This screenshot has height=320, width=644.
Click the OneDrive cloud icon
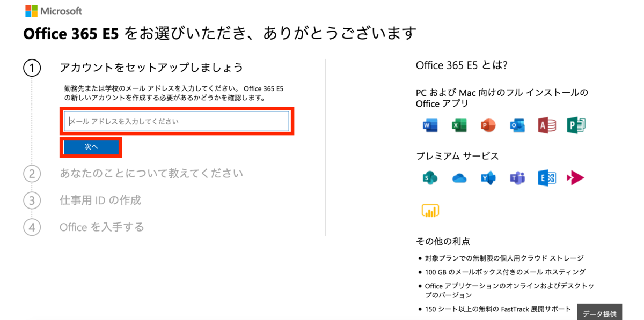[459, 178]
